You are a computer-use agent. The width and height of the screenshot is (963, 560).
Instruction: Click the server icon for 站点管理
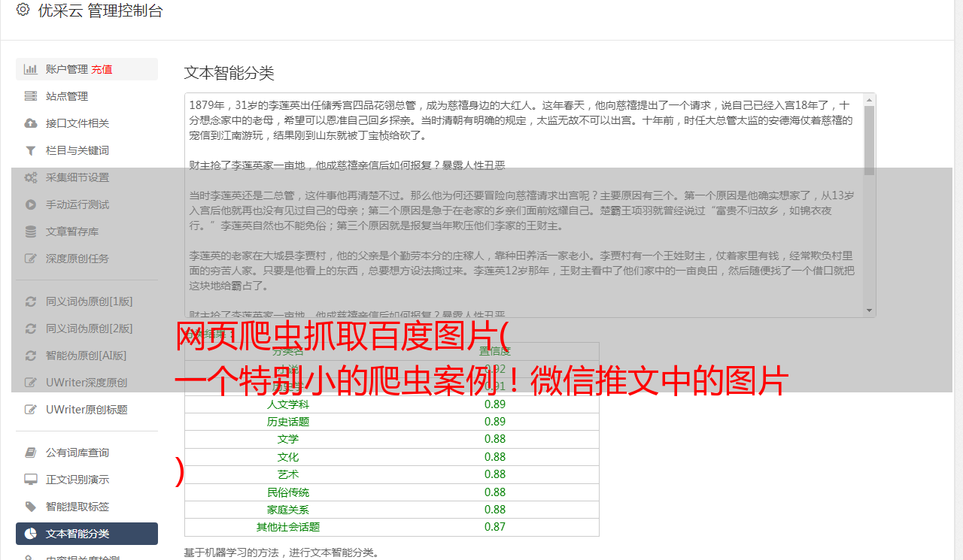(x=31, y=96)
